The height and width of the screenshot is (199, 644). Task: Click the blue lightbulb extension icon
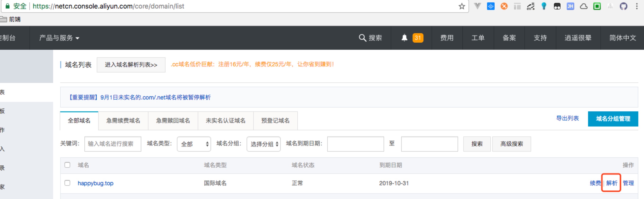pos(544,6)
